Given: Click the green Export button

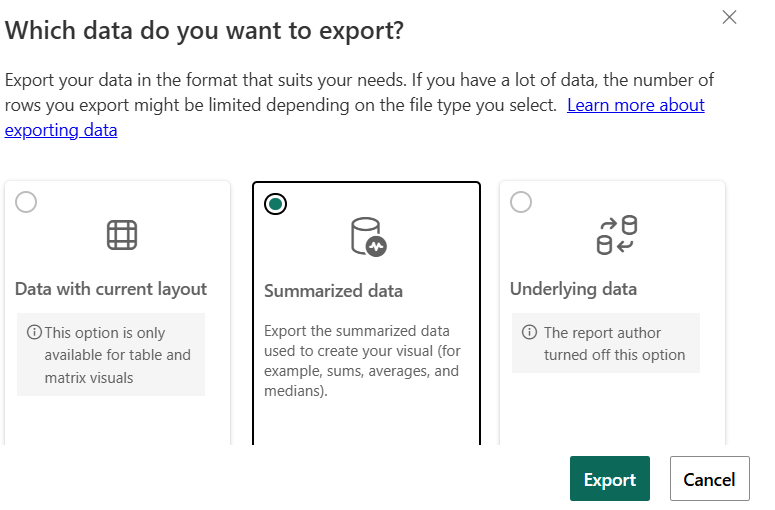Looking at the screenshot, I should 609,479.
